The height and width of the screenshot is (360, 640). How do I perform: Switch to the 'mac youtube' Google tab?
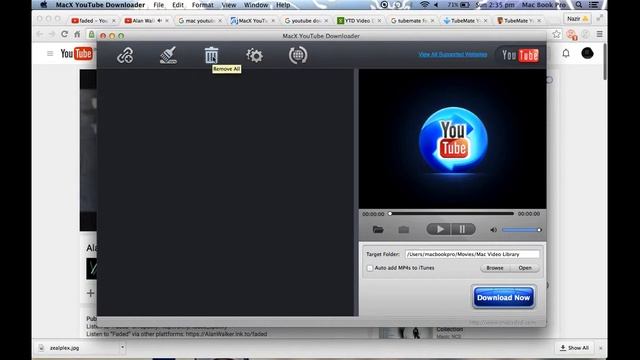200,20
